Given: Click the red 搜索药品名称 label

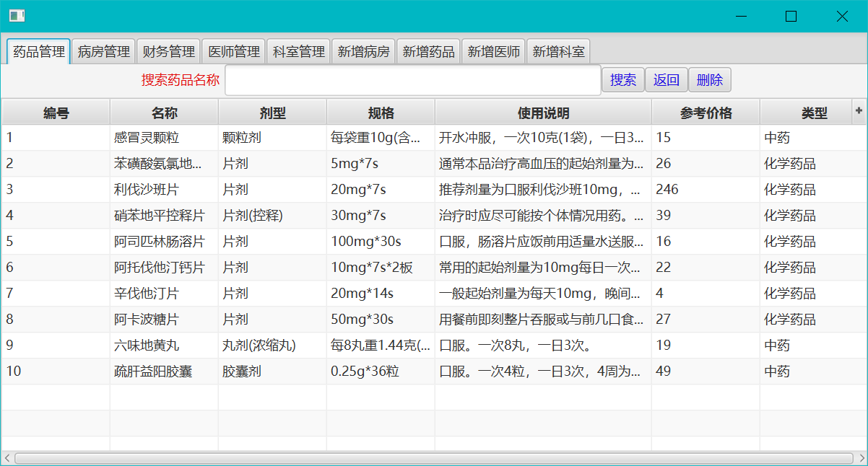Looking at the screenshot, I should (181, 80).
